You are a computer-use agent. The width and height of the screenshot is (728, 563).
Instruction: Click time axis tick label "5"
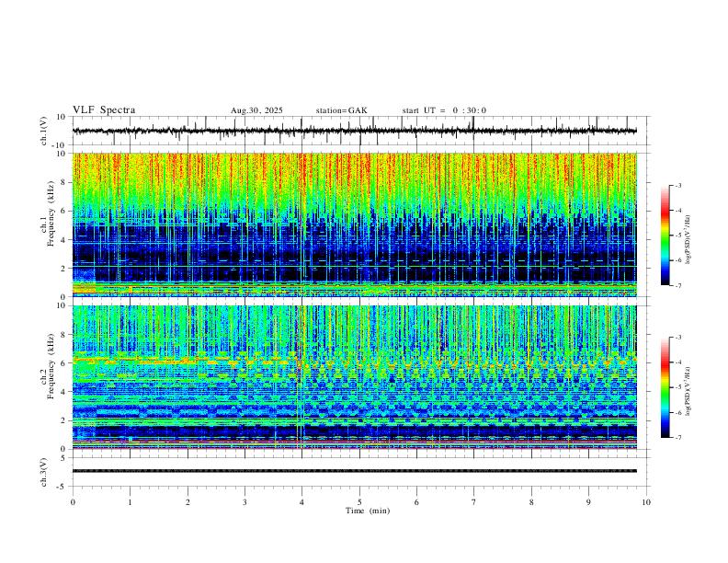tap(359, 502)
